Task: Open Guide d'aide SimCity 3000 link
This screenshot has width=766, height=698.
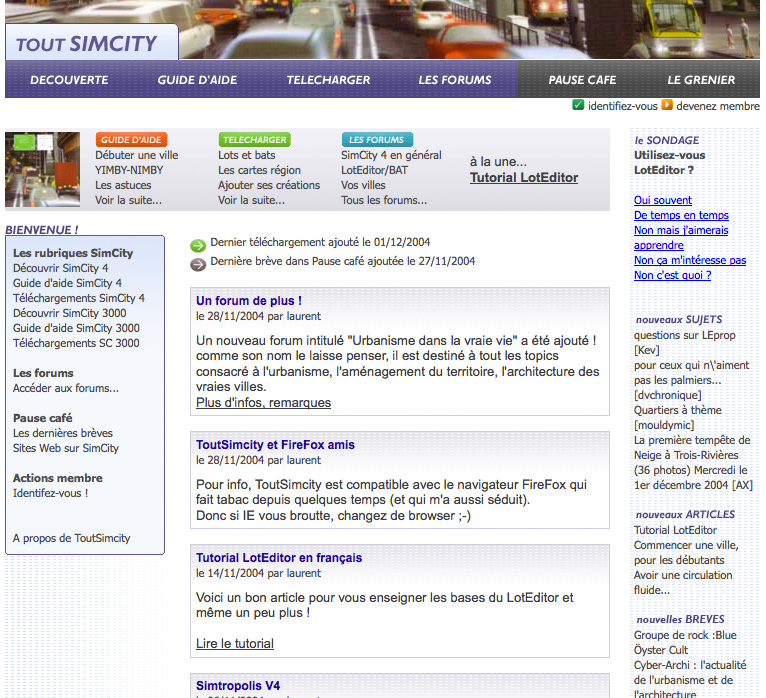Action: pyautogui.click(x=76, y=328)
